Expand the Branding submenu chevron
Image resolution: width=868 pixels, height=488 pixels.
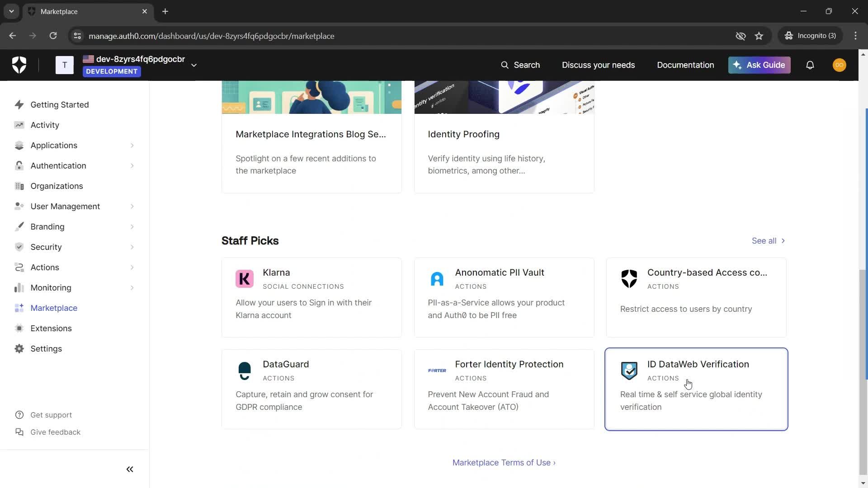132,227
